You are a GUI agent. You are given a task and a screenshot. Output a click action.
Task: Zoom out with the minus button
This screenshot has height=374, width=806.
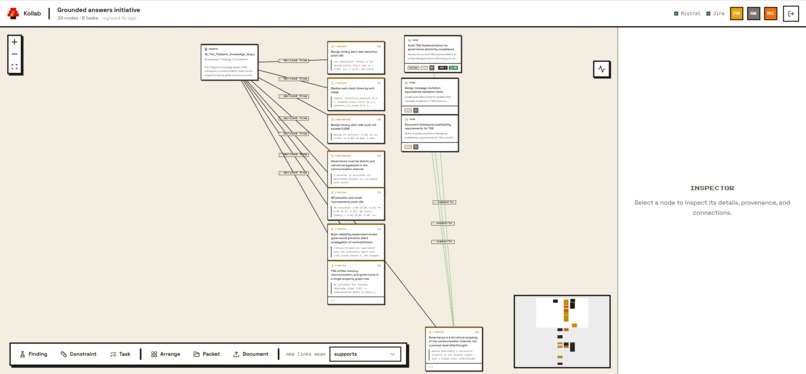coord(14,54)
